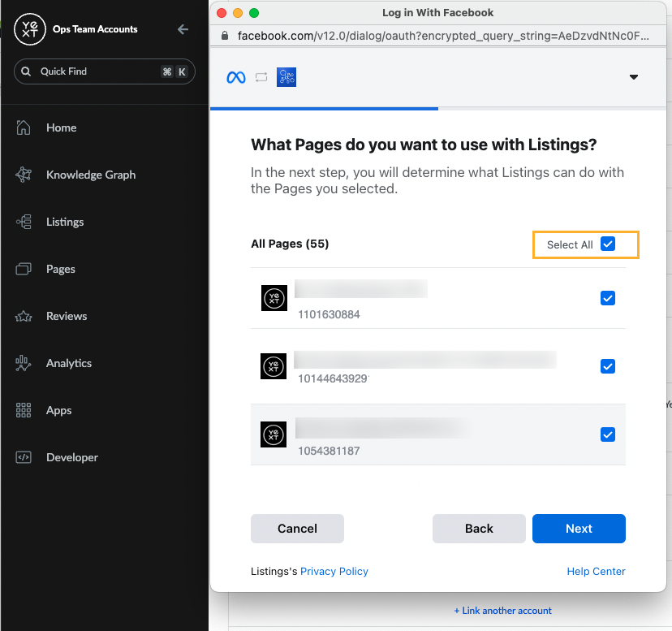Toggle the Select All checkbox
The height and width of the screenshot is (631, 672).
point(608,244)
